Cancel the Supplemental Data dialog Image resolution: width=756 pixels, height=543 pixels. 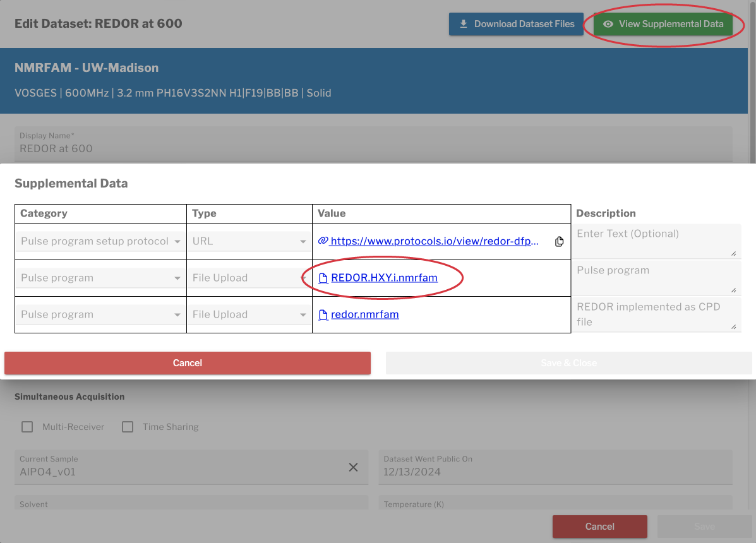188,363
